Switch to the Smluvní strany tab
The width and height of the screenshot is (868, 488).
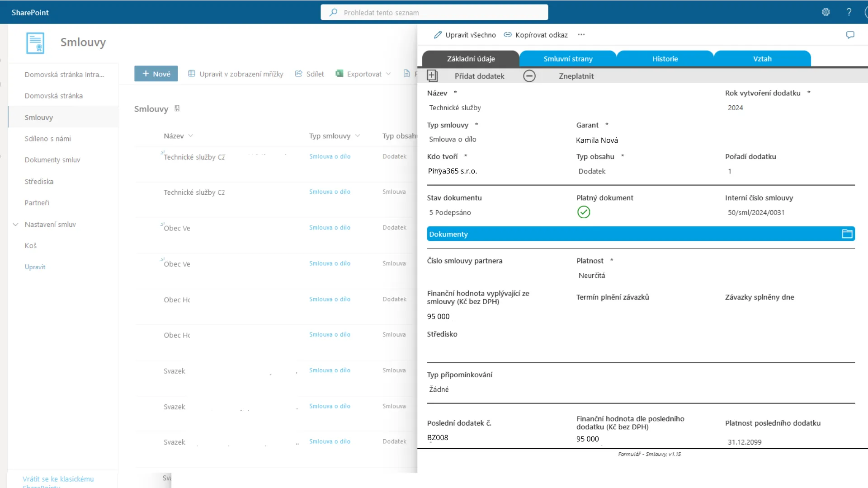[568, 59]
